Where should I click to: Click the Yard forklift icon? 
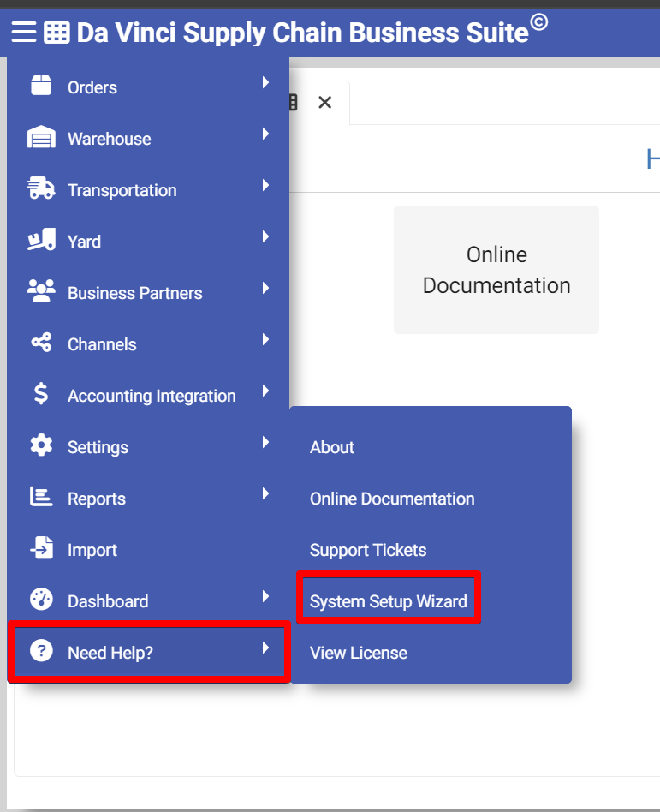tap(41, 239)
